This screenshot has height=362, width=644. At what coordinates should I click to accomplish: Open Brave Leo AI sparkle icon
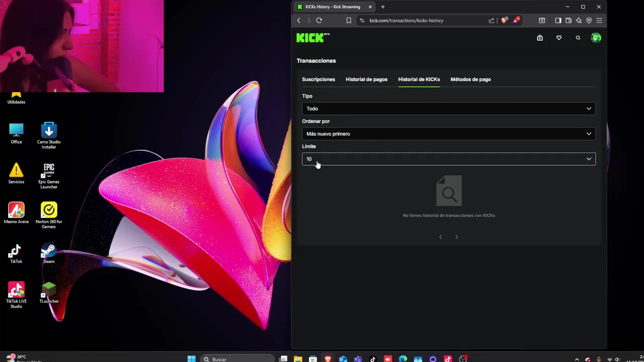[x=579, y=21]
